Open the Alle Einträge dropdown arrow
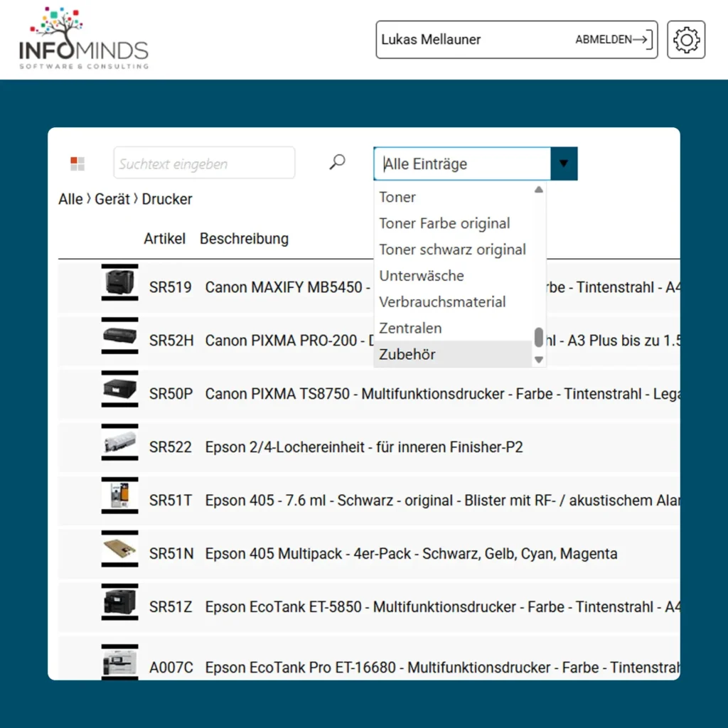 point(564,163)
